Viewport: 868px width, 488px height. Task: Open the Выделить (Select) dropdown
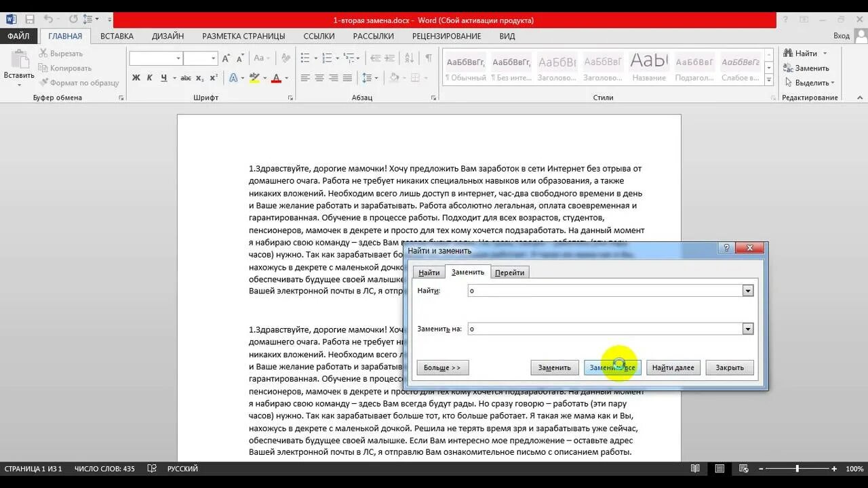[x=809, y=83]
